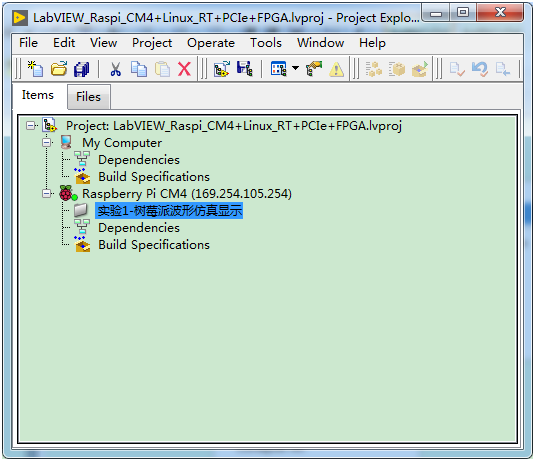Image resolution: width=535 pixels, height=461 pixels.
Task: Click the Build All icon
Action: tap(374, 69)
